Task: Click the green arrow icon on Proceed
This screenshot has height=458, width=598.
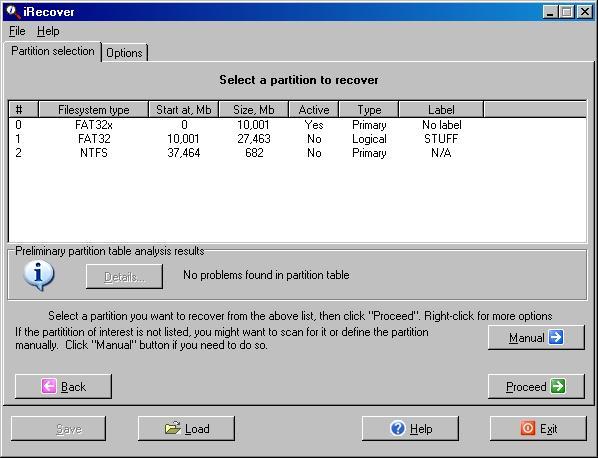Action: point(558,386)
